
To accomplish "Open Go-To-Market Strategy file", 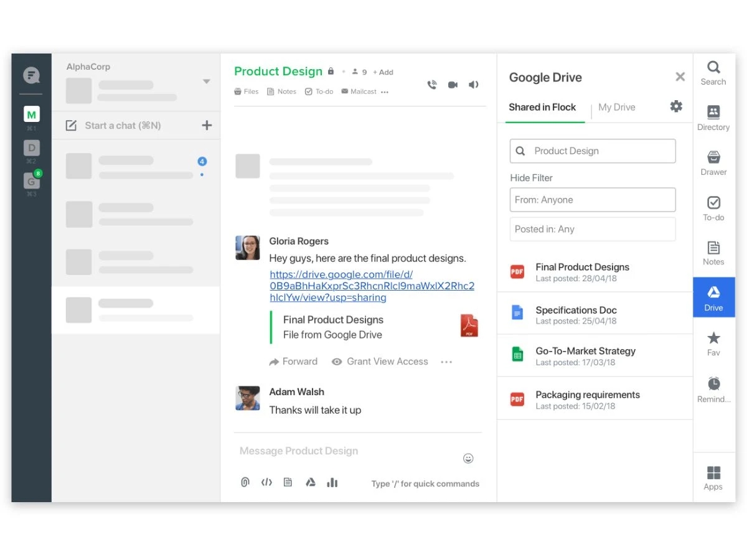I will coord(595,355).
